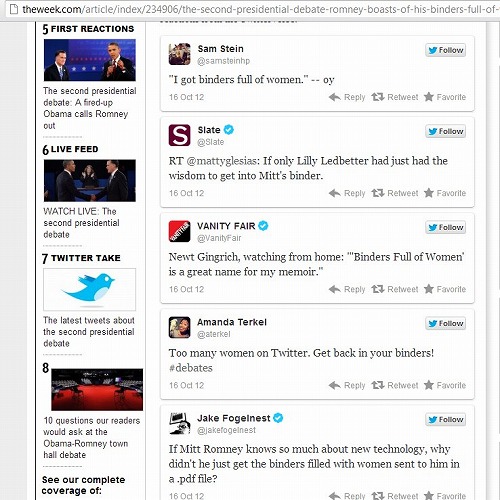Screen dimensions: 500x500
Task: Follow Slate on Twitter
Action: (445, 131)
